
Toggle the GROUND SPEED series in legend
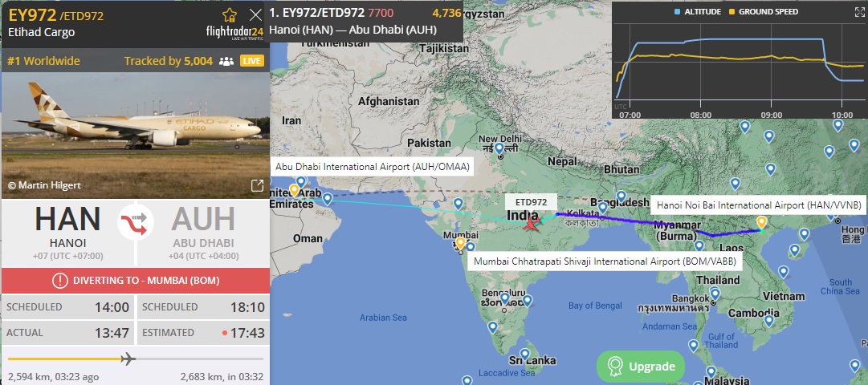coord(764,11)
